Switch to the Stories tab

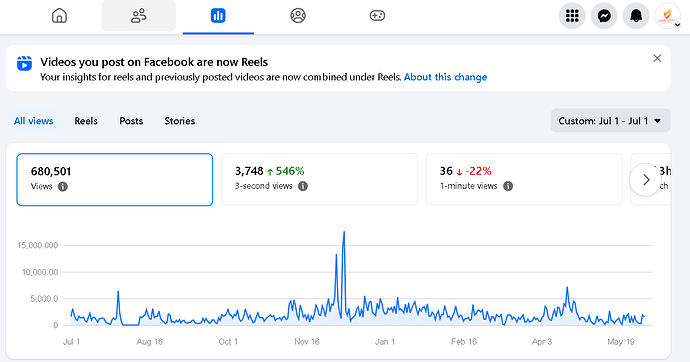(180, 121)
